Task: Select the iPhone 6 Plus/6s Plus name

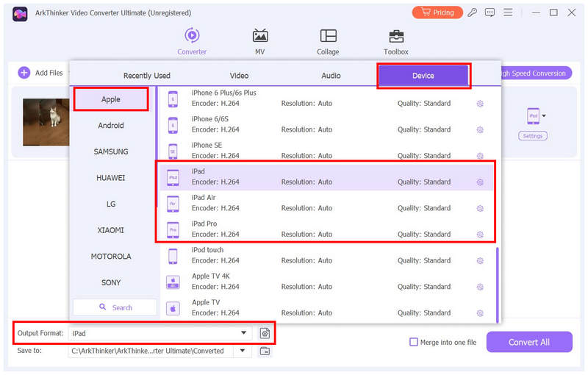Action: coord(224,93)
